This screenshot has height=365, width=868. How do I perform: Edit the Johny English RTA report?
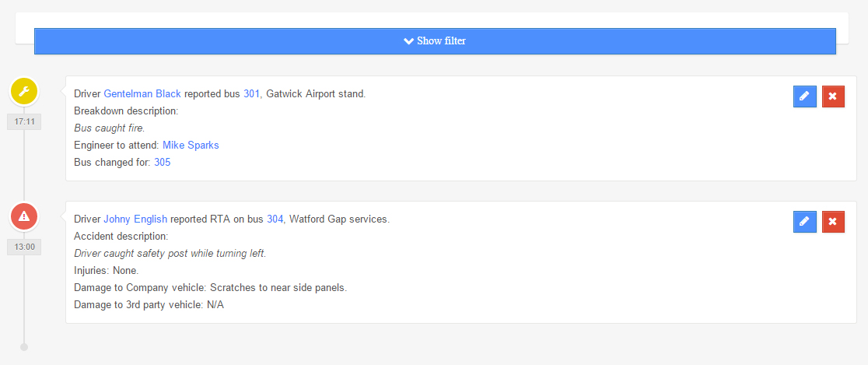pyautogui.click(x=805, y=222)
